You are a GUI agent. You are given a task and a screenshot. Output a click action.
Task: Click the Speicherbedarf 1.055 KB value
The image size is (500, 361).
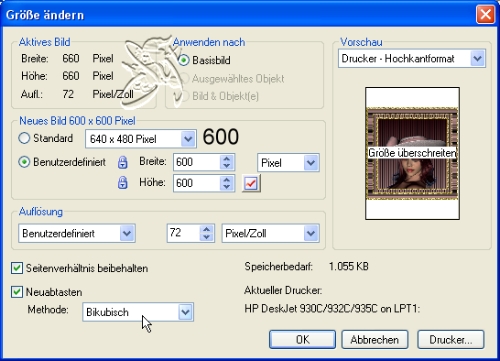click(348, 266)
